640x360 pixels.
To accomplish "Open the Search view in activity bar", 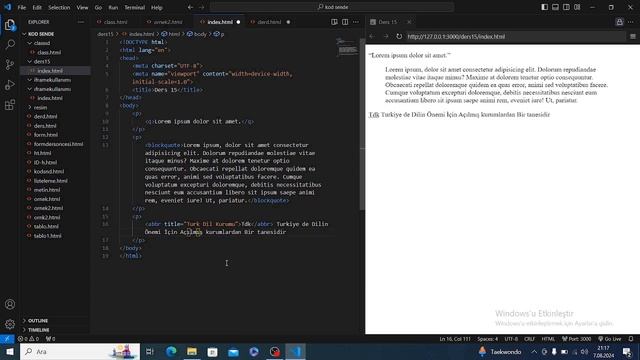I will tap(10, 44).
